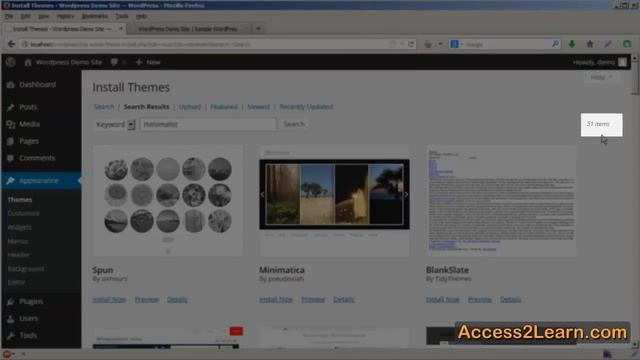
Task: Open the downloads green arrow icon
Action: point(572,44)
